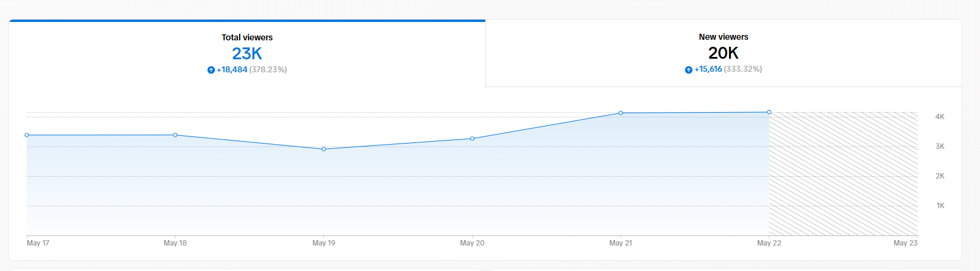Image resolution: width=980 pixels, height=271 pixels.
Task: Select the Total viewers tab
Action: point(247,53)
